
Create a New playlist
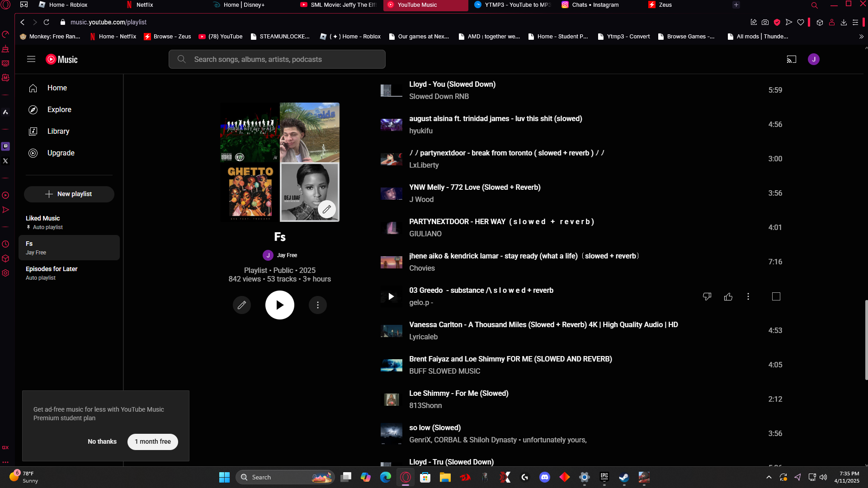coord(69,194)
